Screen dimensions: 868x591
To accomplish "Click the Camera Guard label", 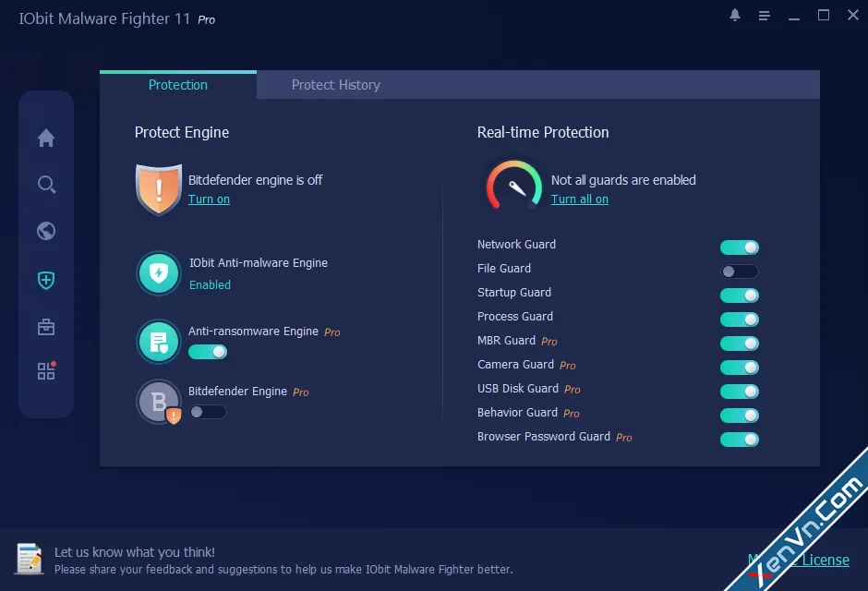I will 515,364.
